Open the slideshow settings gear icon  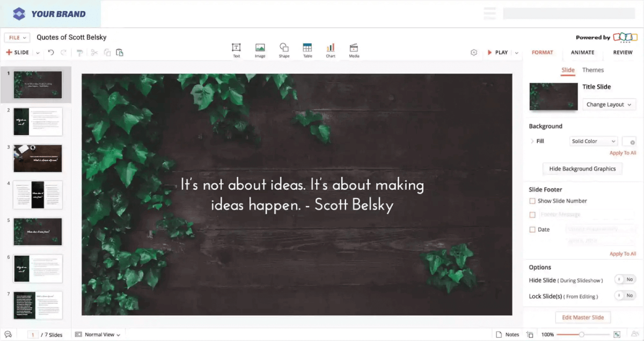[x=474, y=52]
